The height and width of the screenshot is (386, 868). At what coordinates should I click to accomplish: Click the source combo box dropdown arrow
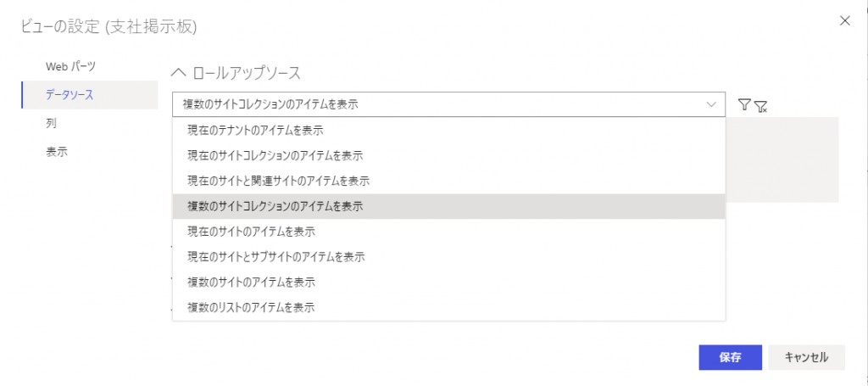(x=711, y=104)
